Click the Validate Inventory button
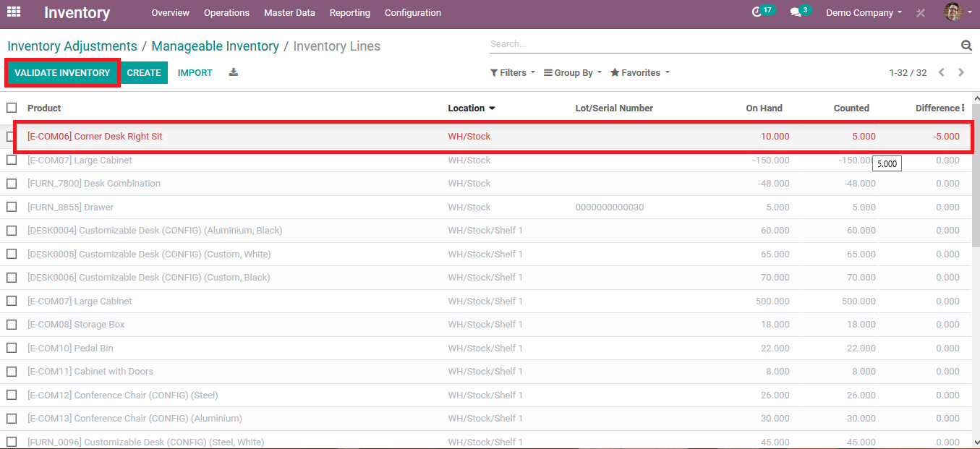Viewport: 980px width, 449px height. pos(62,73)
